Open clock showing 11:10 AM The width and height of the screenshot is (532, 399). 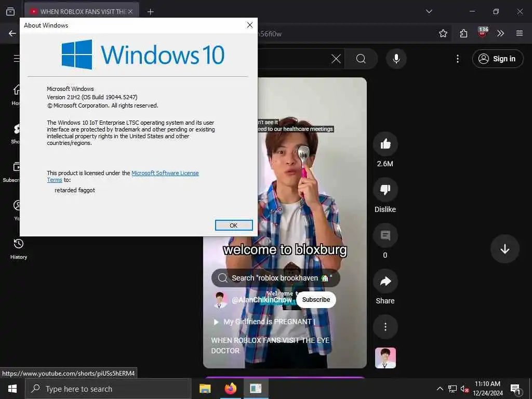[487, 389]
